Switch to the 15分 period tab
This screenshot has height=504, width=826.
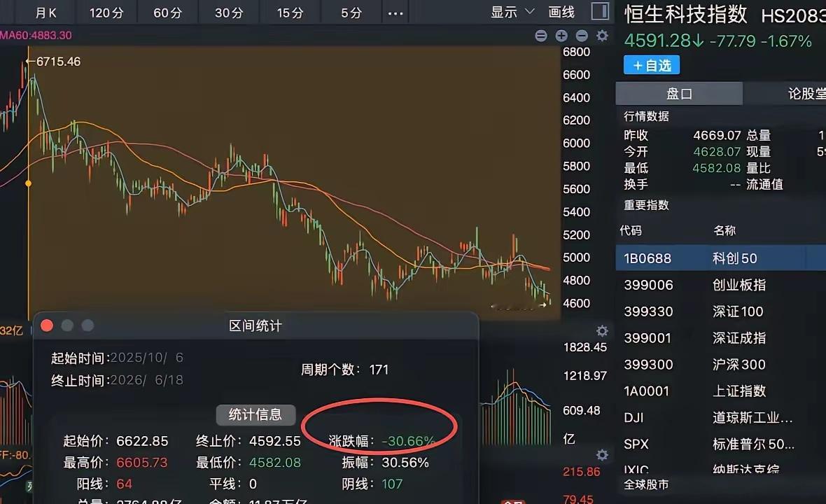tap(290, 13)
